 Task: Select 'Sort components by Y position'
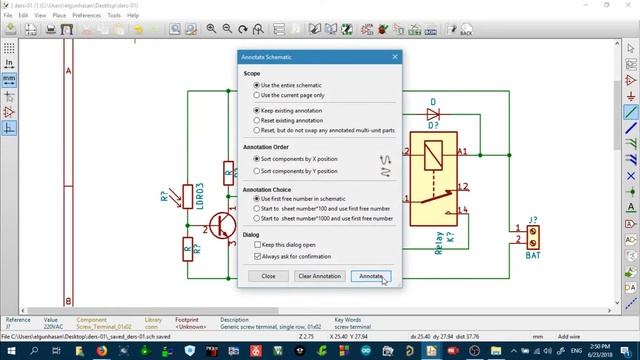coord(296,171)
